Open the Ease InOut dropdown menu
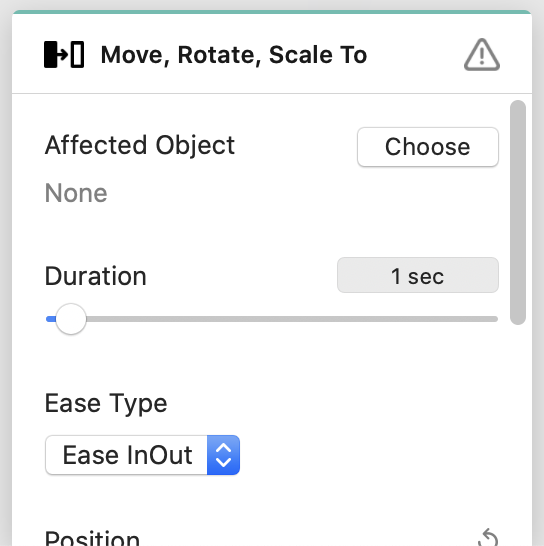 tap(142, 455)
